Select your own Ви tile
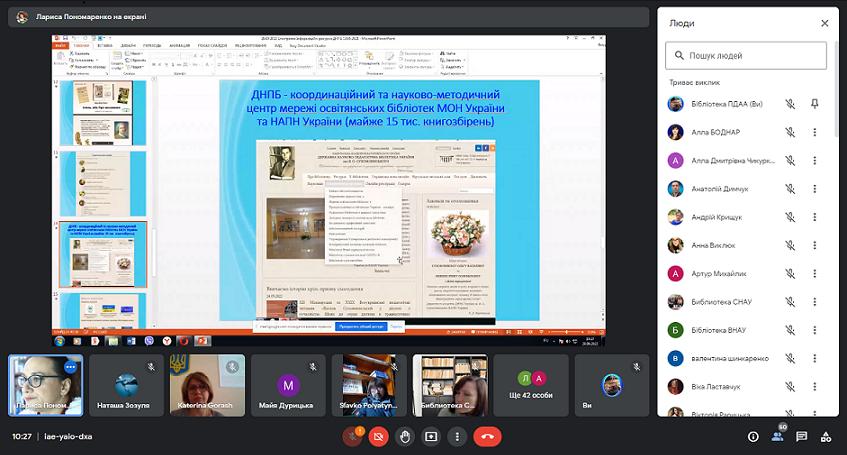 612,385
